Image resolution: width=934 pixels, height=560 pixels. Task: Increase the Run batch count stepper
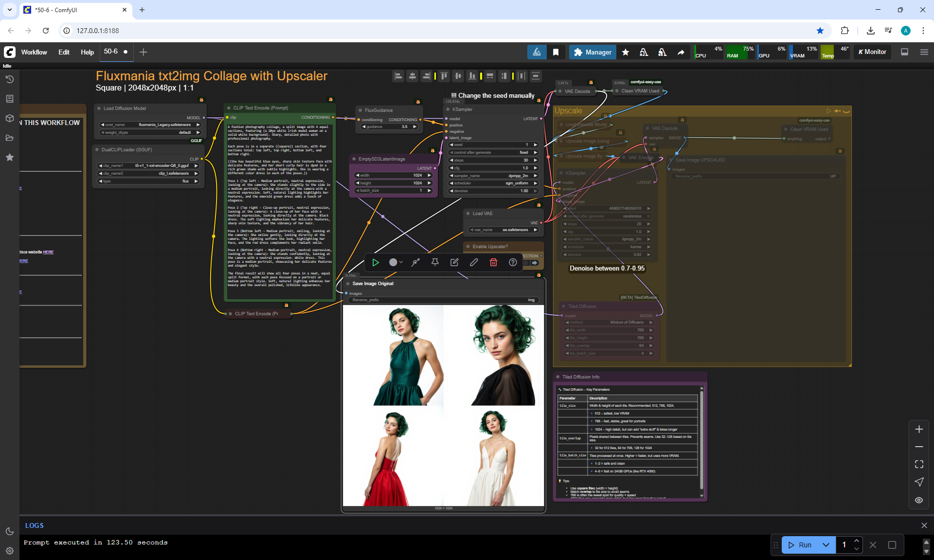[857, 541]
